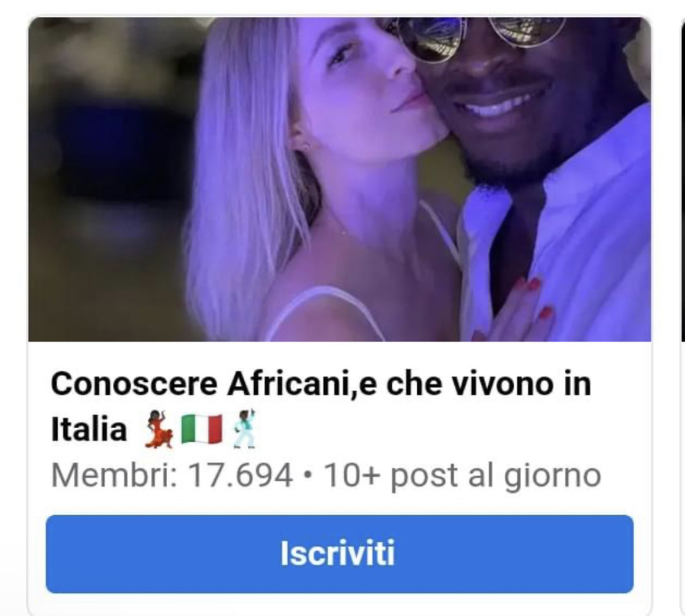Click the Iscriviti button
Viewport: 685px width, 616px height.
click(339, 554)
